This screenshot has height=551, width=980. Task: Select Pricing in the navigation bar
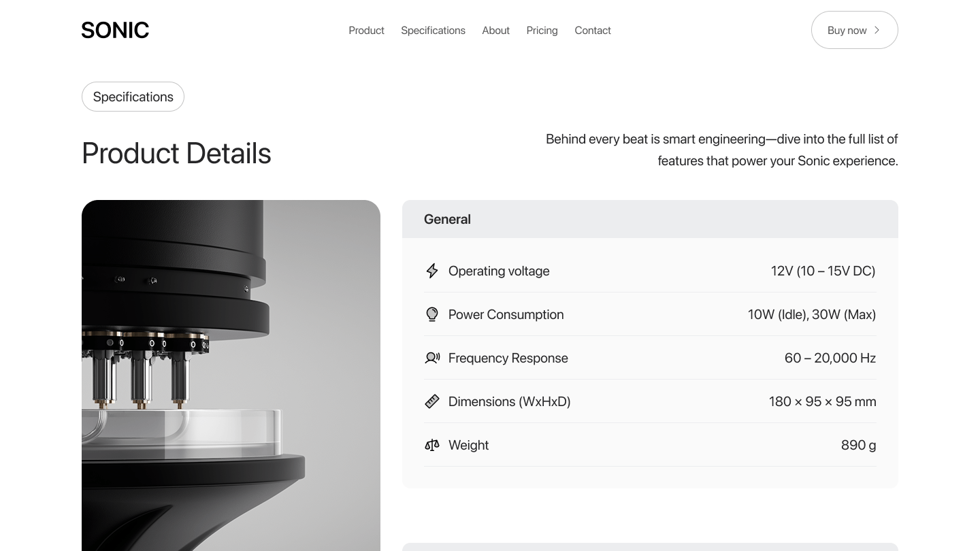click(x=542, y=31)
